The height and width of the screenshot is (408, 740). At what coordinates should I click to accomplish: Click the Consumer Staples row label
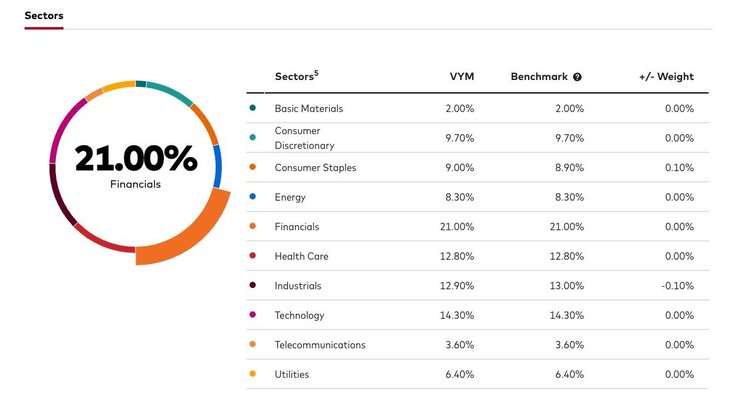(x=315, y=168)
